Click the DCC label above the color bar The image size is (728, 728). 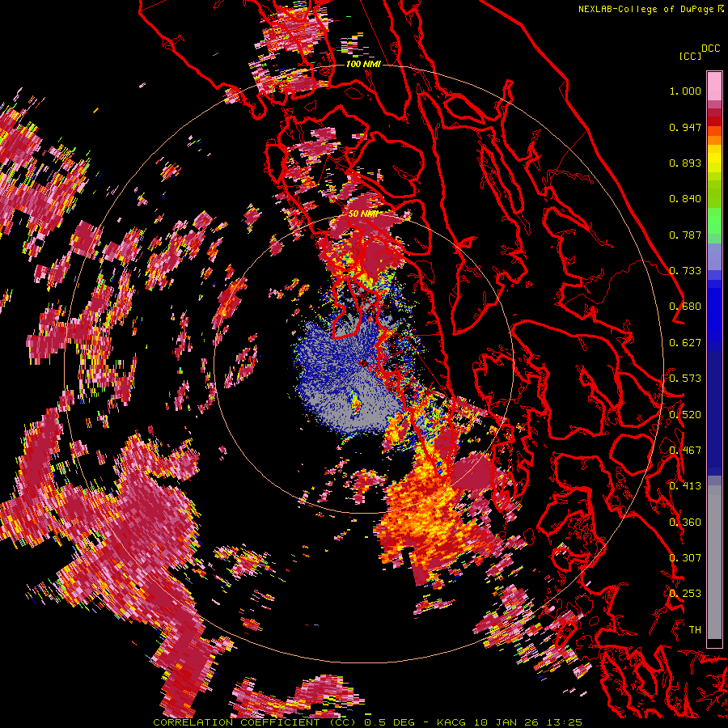711,49
